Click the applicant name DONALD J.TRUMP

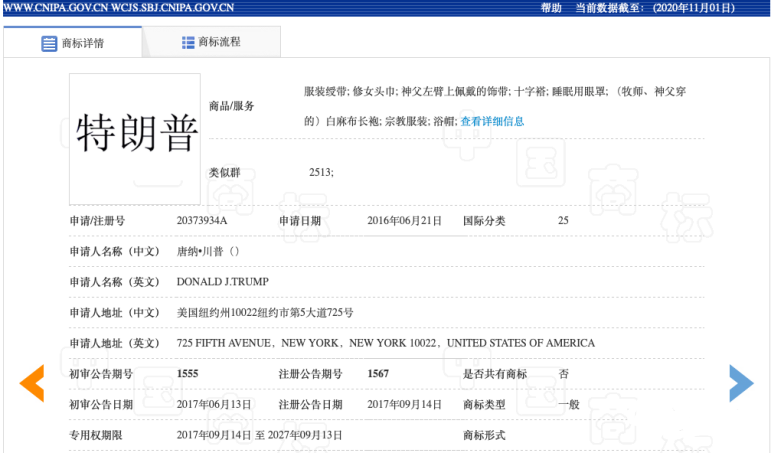pyautogui.click(x=222, y=281)
